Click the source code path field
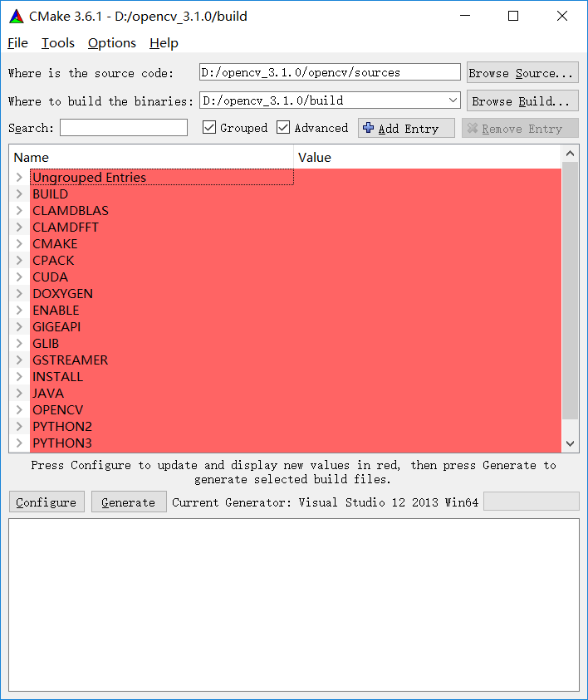Viewport: 588px width, 700px height. click(x=330, y=72)
